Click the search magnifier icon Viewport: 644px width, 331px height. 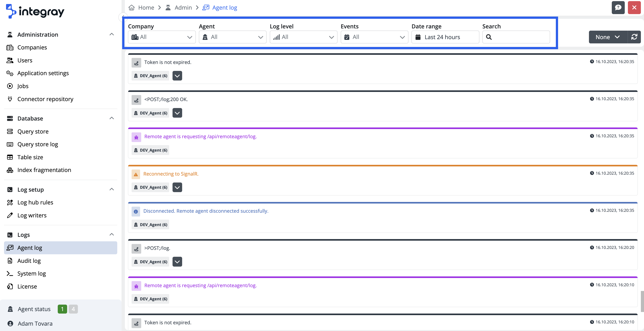489,37
